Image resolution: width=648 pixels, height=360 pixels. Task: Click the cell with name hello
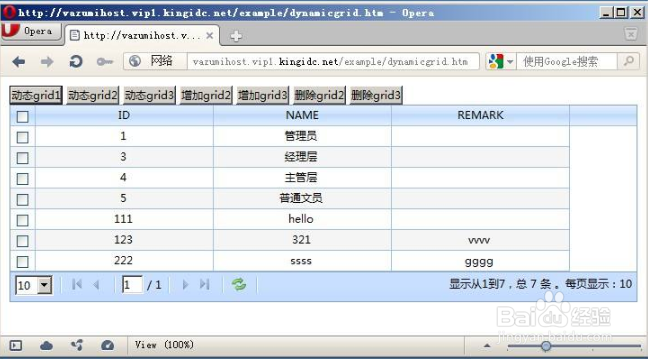(302, 219)
